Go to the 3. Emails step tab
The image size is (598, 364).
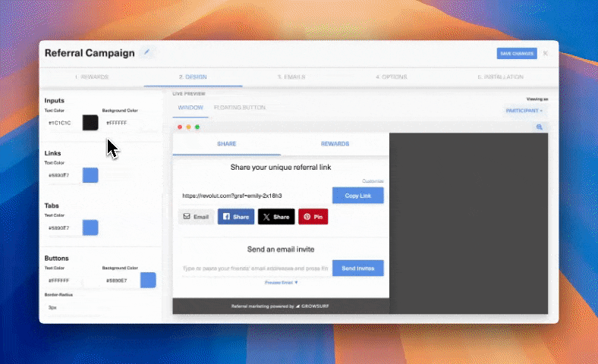pos(291,77)
